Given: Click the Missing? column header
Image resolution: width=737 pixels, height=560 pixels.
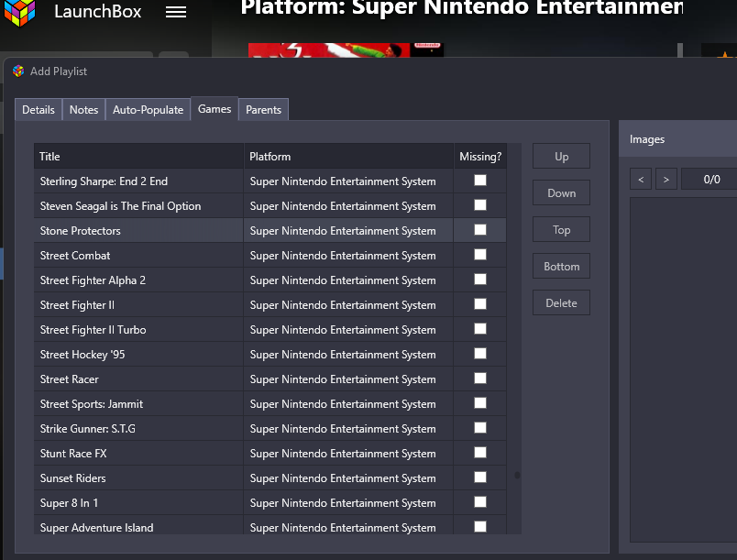Looking at the screenshot, I should [480, 157].
